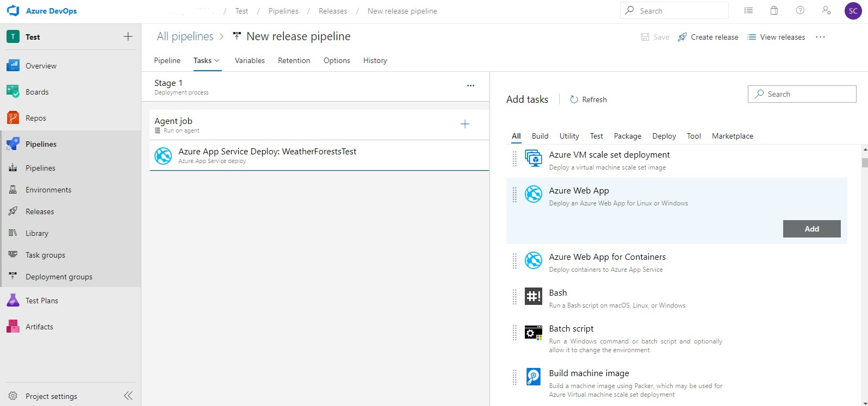Click the Test breadcrumb at top
This screenshot has width=868, height=406.
pos(241,11)
